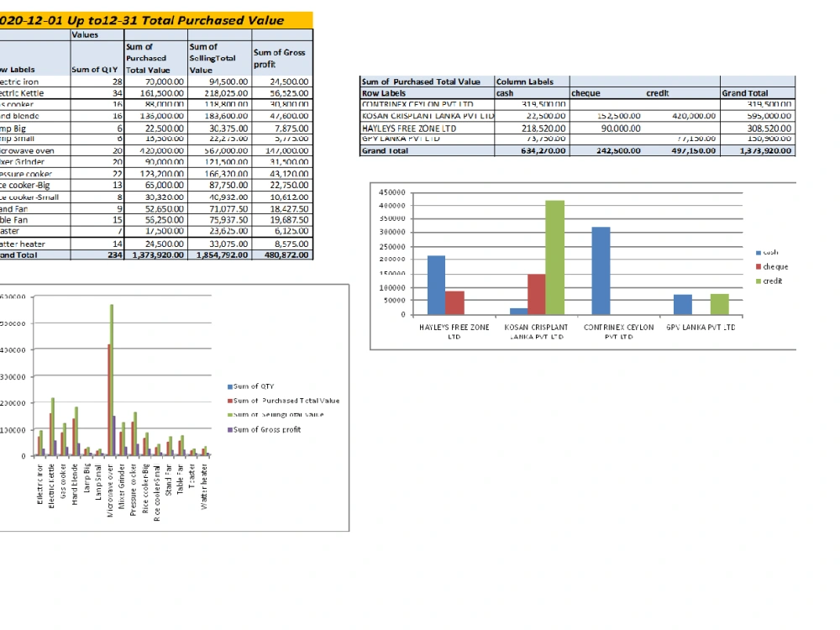Viewport: 840px width, 630px height.
Task: Click the credit grand total 497,150.00
Action: (682, 150)
